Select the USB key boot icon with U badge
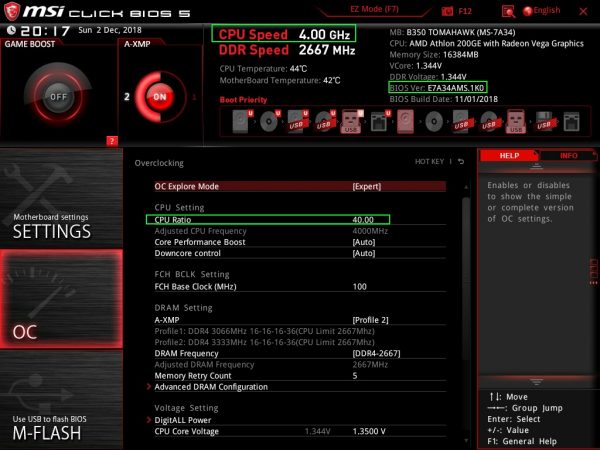This screenshot has height=450, width=600. [x=352, y=121]
